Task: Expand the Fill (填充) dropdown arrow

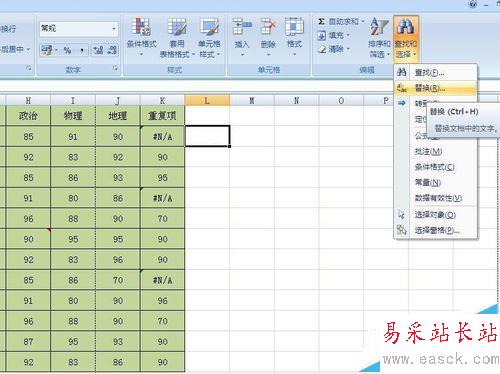Action: [348, 35]
